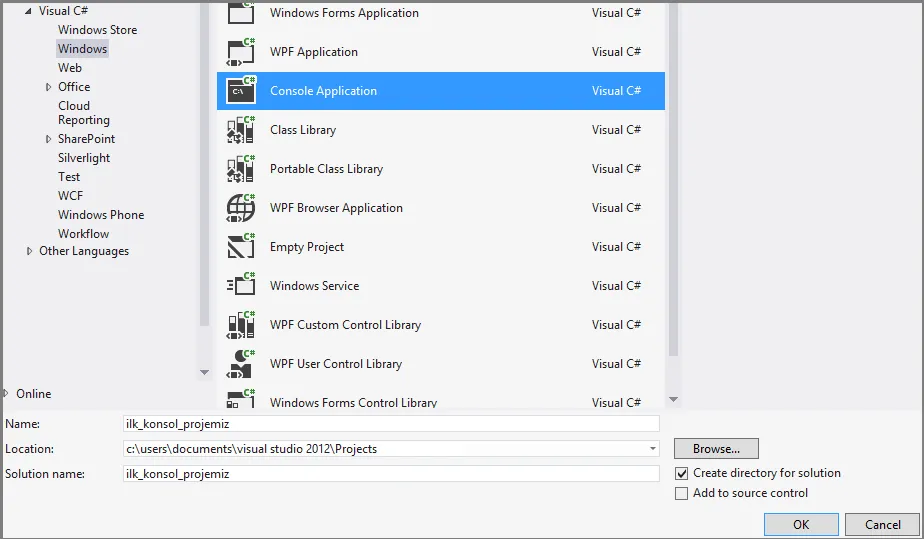Expand the SharePoint tree node
This screenshot has width=924, height=539.
[x=48, y=139]
